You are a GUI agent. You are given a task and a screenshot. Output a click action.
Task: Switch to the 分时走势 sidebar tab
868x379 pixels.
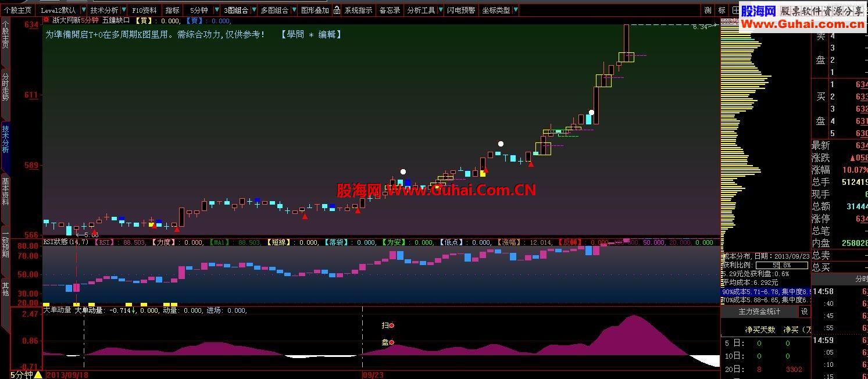click(5, 87)
